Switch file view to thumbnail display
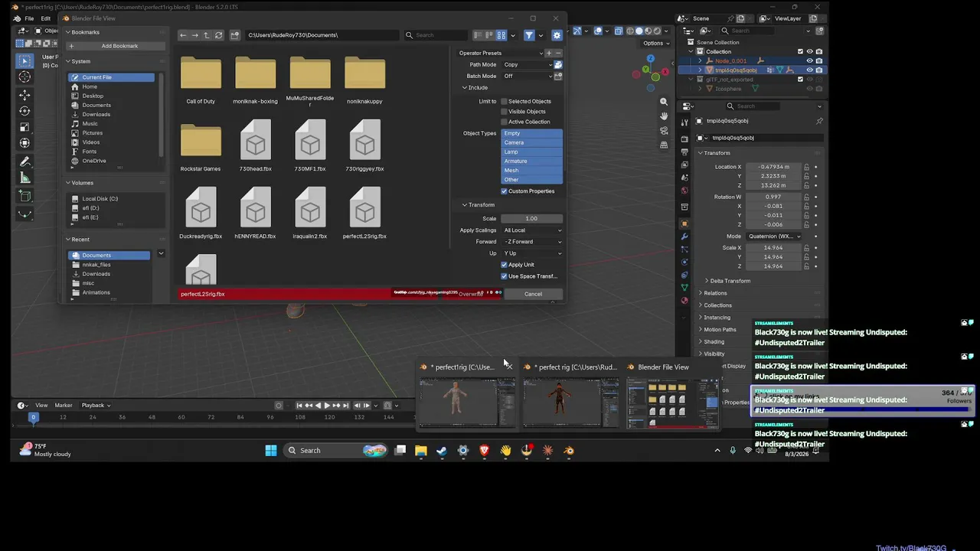Viewport: 980px width, 551px height. (x=501, y=35)
